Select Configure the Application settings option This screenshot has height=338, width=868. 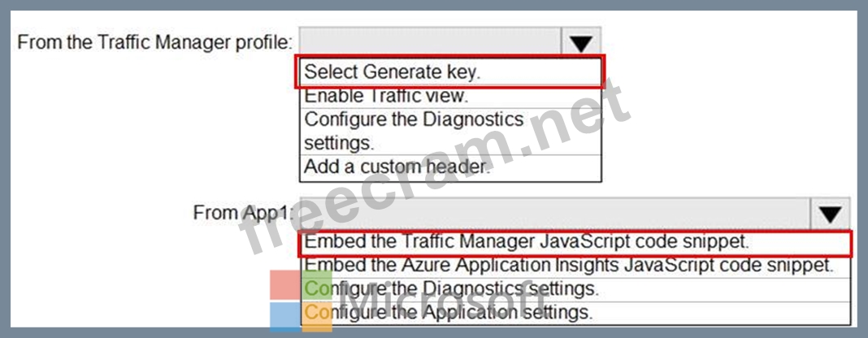(575, 313)
